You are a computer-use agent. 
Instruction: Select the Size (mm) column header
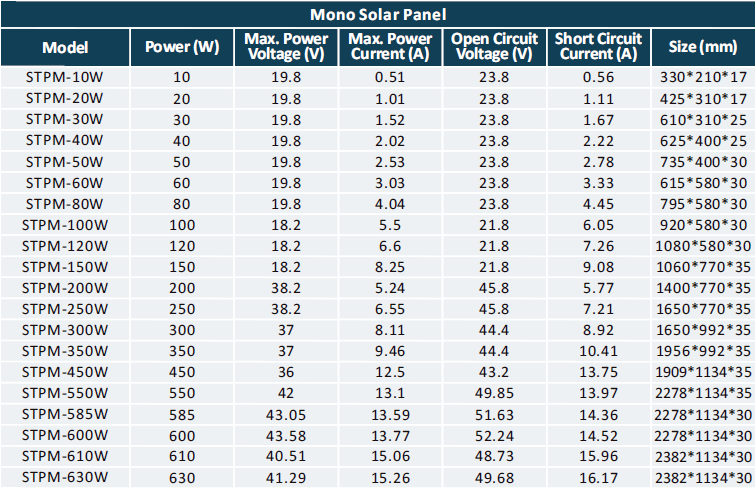point(703,46)
